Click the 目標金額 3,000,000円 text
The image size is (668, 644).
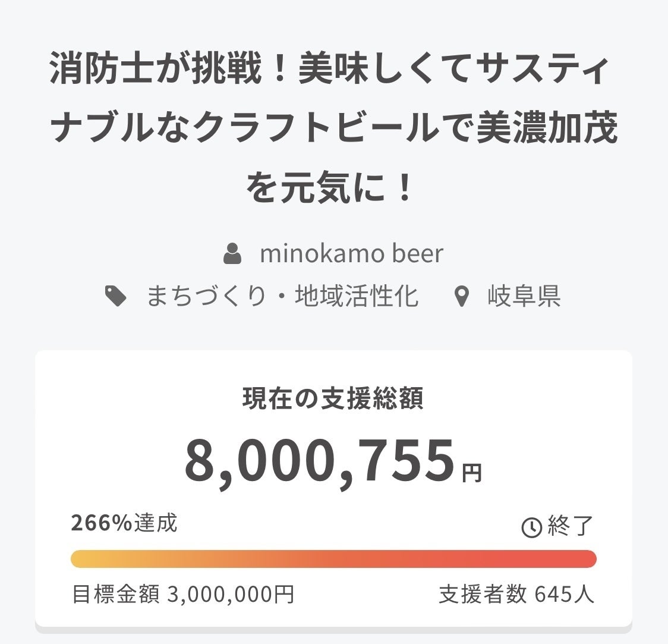point(183,594)
